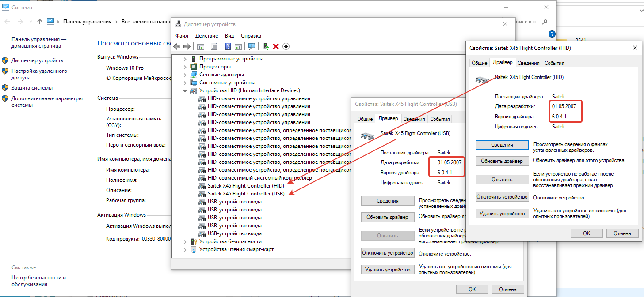Click the blue Help icon in Device Manager toolbar
The image size is (644, 297).
(228, 46)
